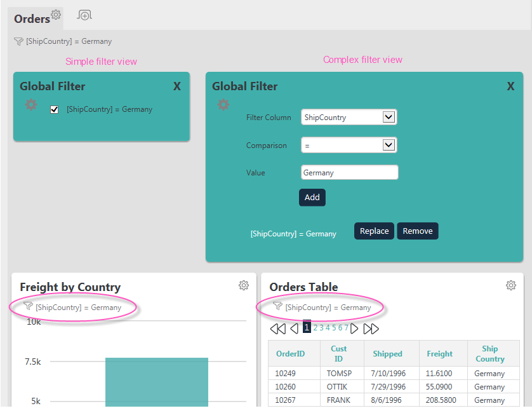The image size is (532, 420).
Task: Go to next page of Orders Table
Action: [354, 329]
